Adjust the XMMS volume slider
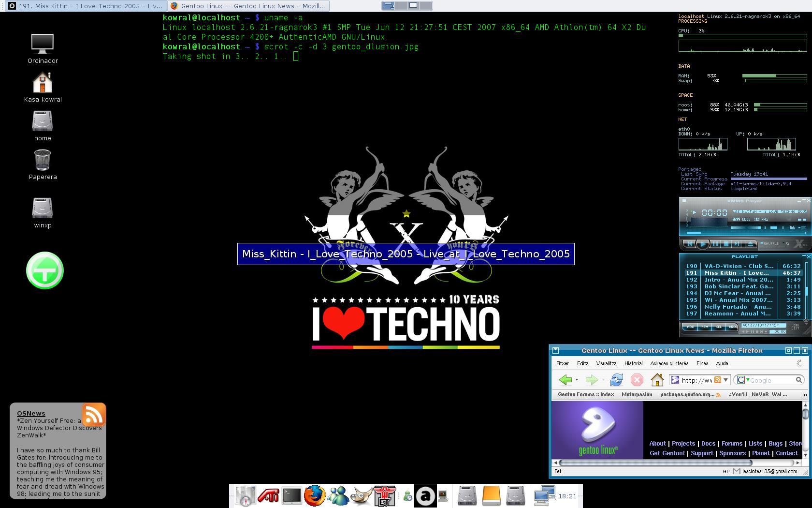Image resolution: width=812 pixels, height=508 pixels. [746, 227]
